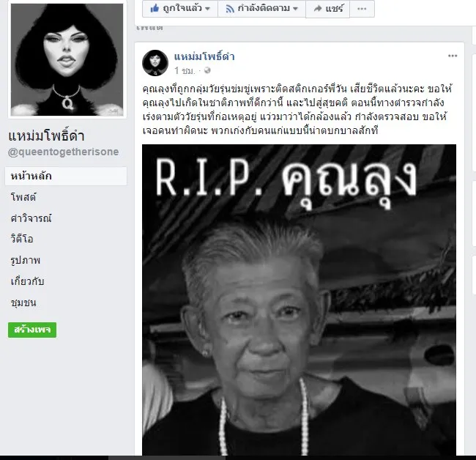Click the RSS Following icon
The image size is (476, 460).
[x=230, y=9]
